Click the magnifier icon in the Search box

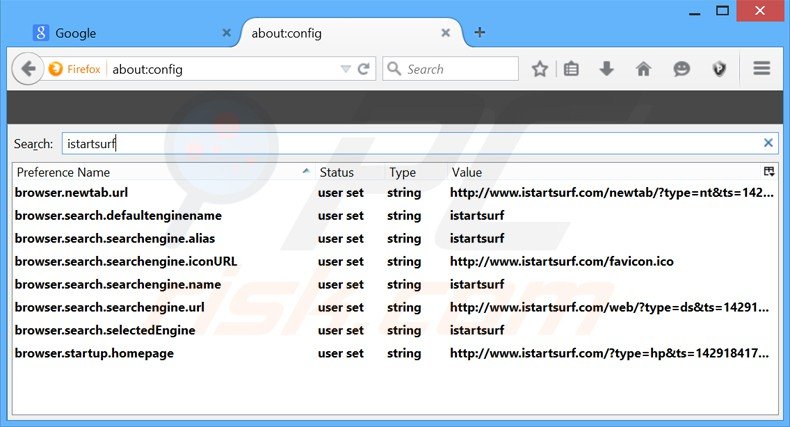(x=394, y=68)
